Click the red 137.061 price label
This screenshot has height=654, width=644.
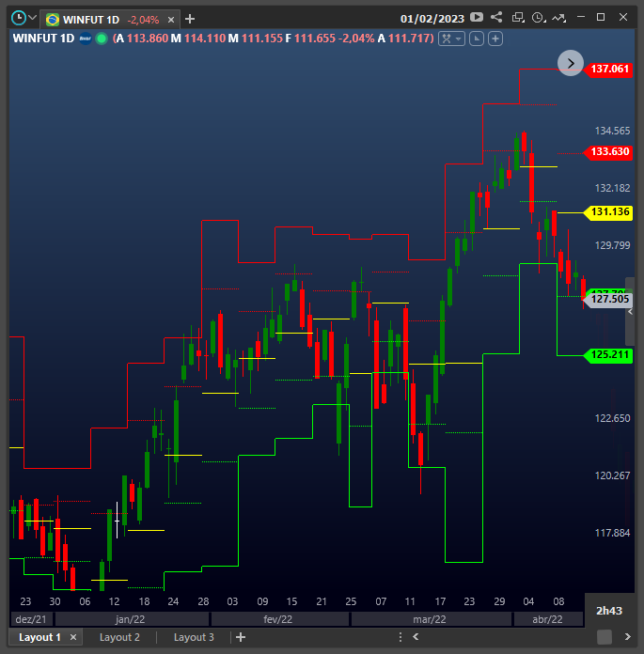coord(609,69)
